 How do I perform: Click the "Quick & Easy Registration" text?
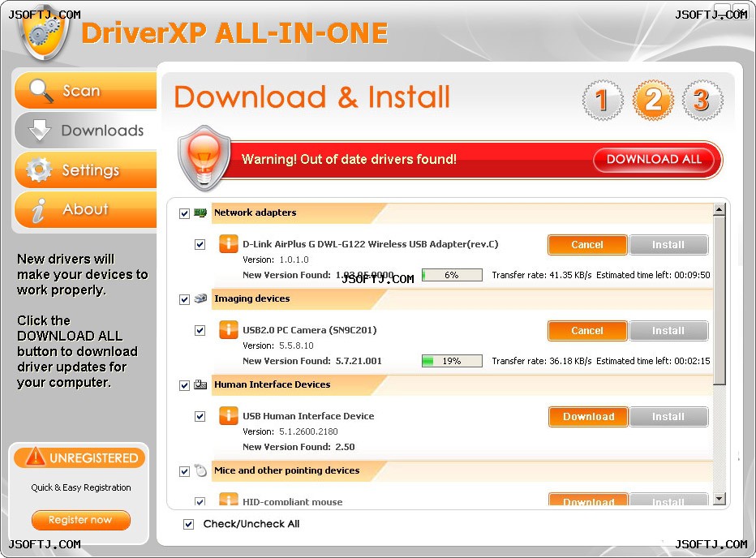coord(81,487)
